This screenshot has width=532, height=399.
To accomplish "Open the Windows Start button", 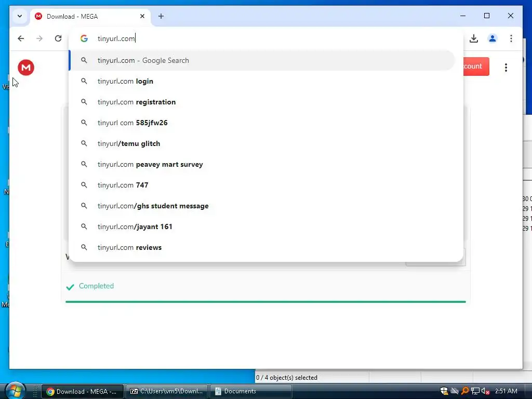I will [x=15, y=391].
